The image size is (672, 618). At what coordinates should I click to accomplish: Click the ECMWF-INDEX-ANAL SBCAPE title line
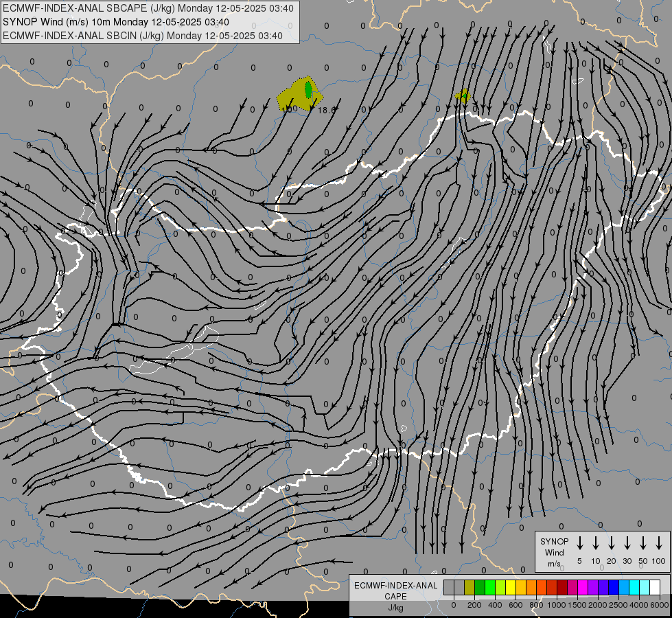click(148, 8)
